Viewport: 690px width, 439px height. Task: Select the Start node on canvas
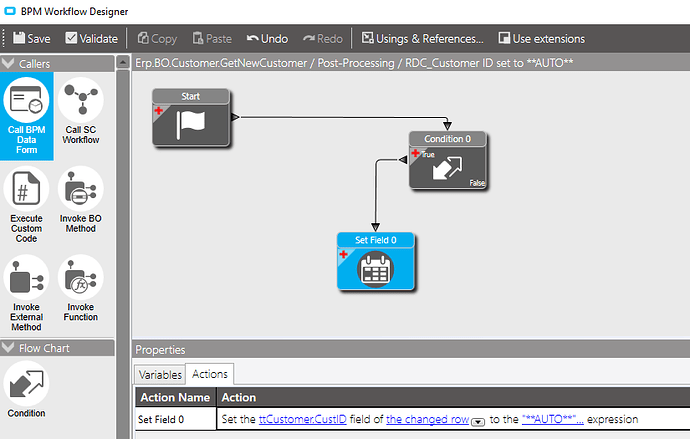191,118
